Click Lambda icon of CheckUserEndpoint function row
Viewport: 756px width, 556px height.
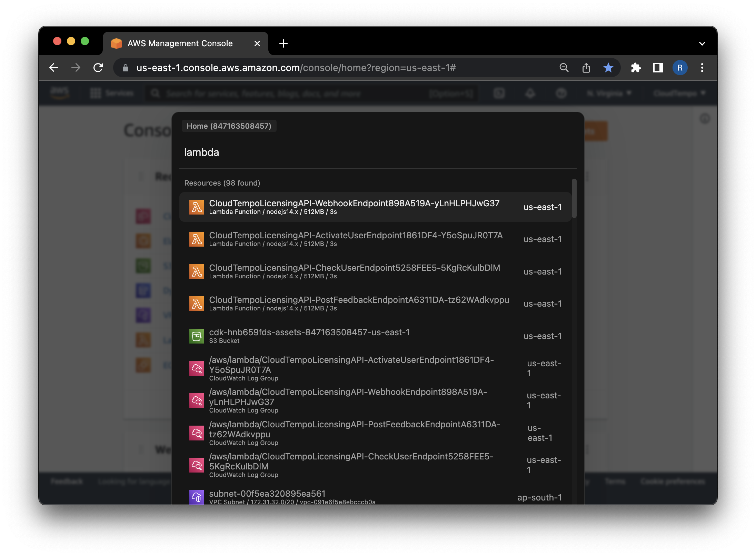pos(197,271)
